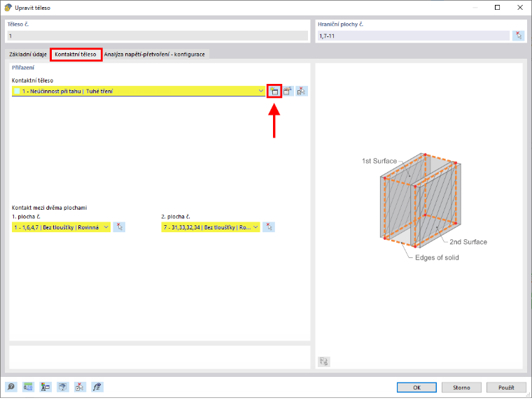
Task: Open the units and decimals icon
Action: pyautogui.click(x=28, y=387)
